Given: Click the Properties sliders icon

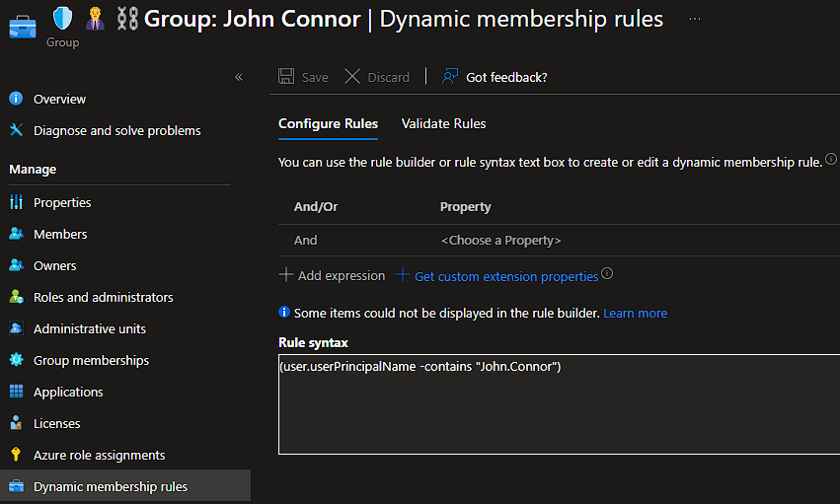Looking at the screenshot, I should (16, 202).
